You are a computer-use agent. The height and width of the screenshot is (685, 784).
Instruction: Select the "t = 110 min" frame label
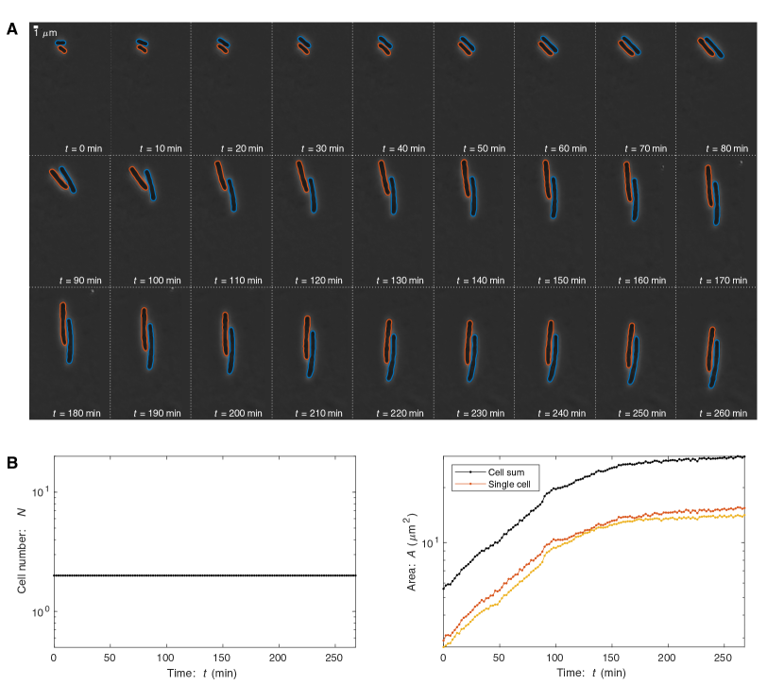click(x=238, y=281)
